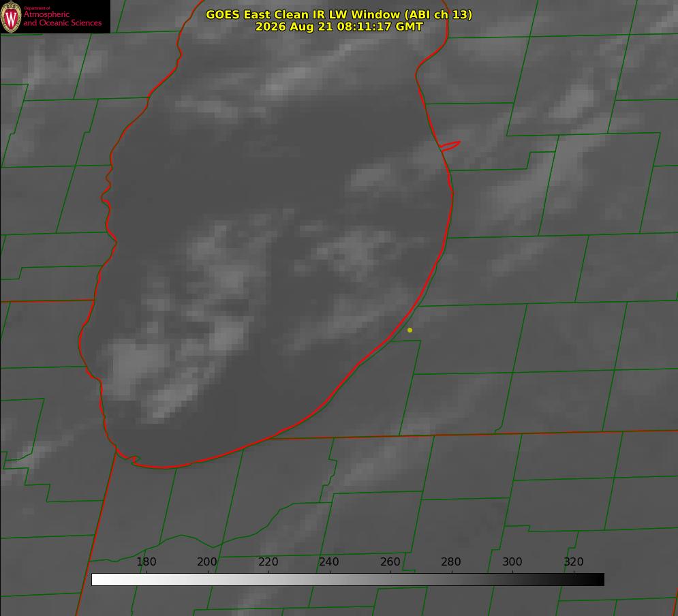The height and width of the screenshot is (616, 678).
Task: Click the 180 colorbar label
Action: (x=146, y=561)
